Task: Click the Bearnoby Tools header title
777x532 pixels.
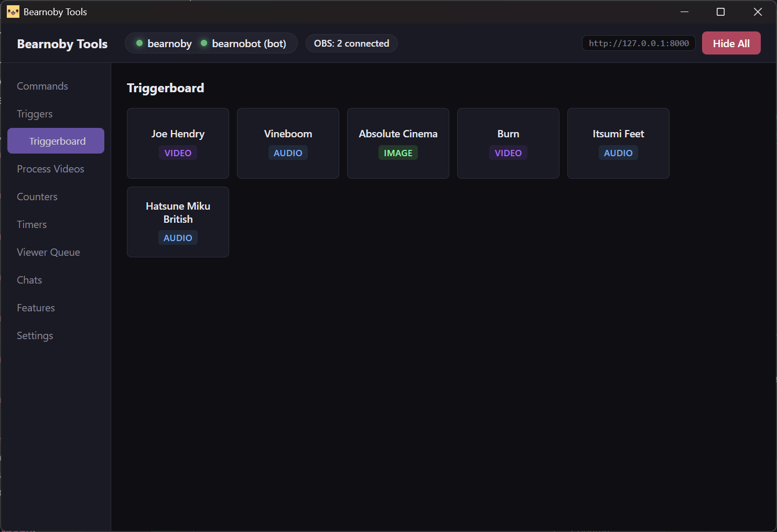Action: (x=62, y=44)
